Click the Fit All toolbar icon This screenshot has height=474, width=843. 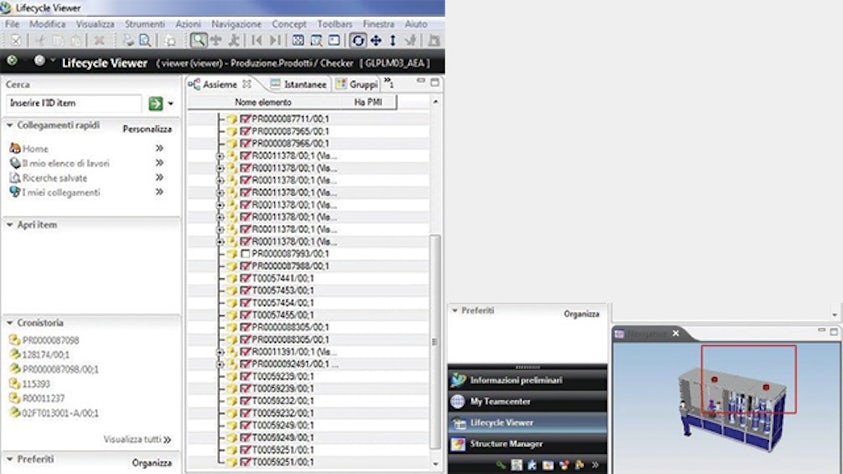pos(298,40)
